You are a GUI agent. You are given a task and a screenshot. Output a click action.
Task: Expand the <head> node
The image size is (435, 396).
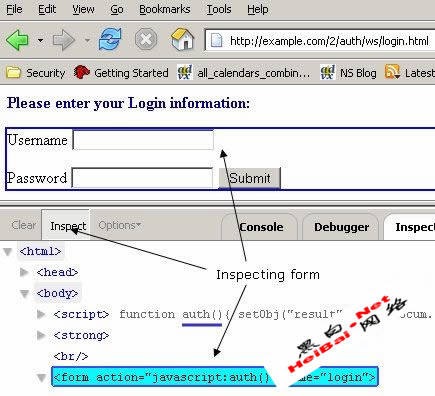coord(24,272)
